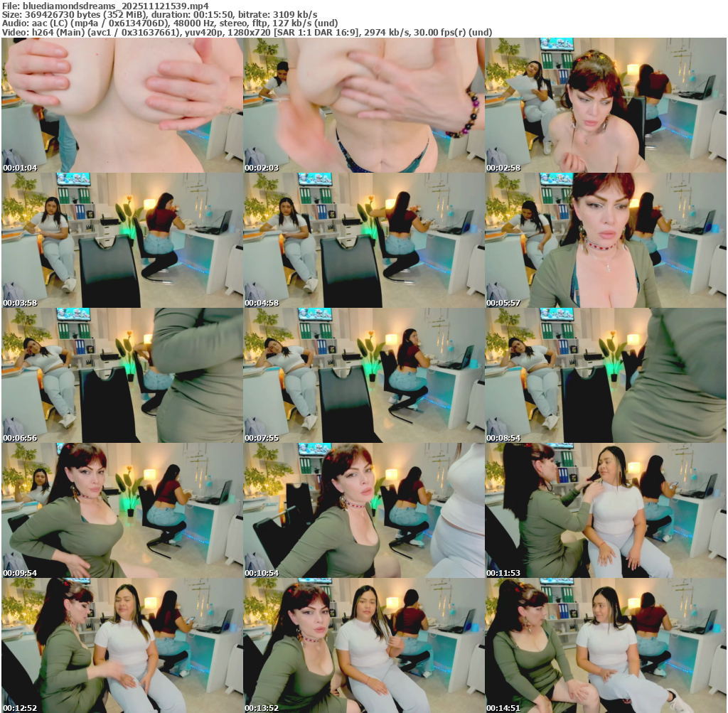Pick the frame at 00:04:58
The height and width of the screenshot is (713, 728).
364,240
